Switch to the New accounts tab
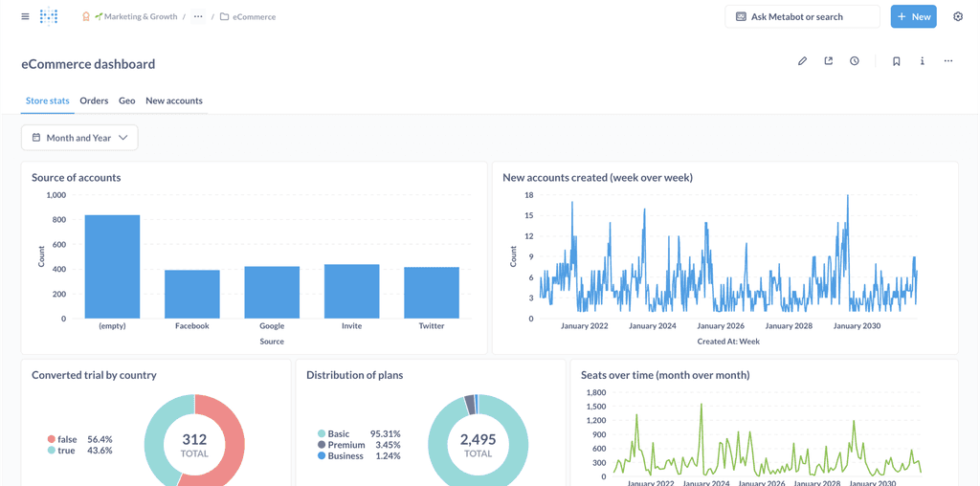The width and height of the screenshot is (980, 486). (173, 100)
